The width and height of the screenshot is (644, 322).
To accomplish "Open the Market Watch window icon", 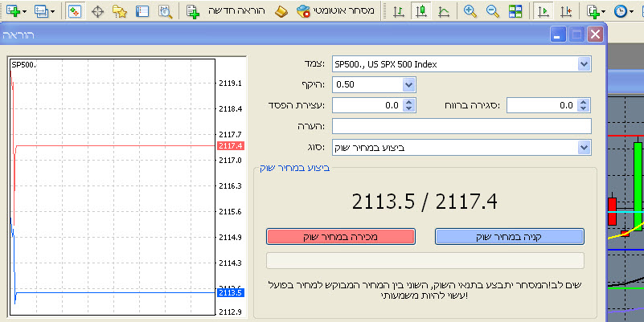I will [x=74, y=11].
